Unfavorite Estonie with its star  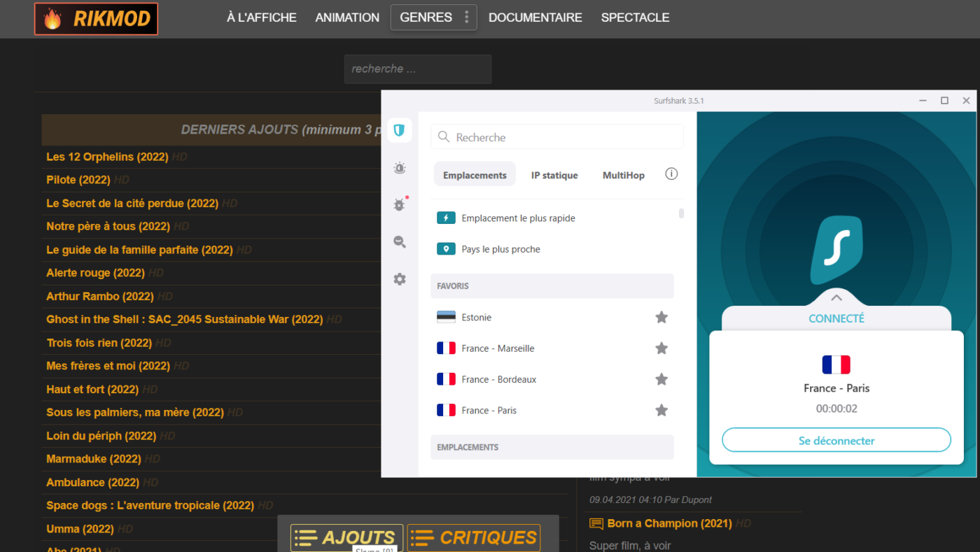(661, 317)
